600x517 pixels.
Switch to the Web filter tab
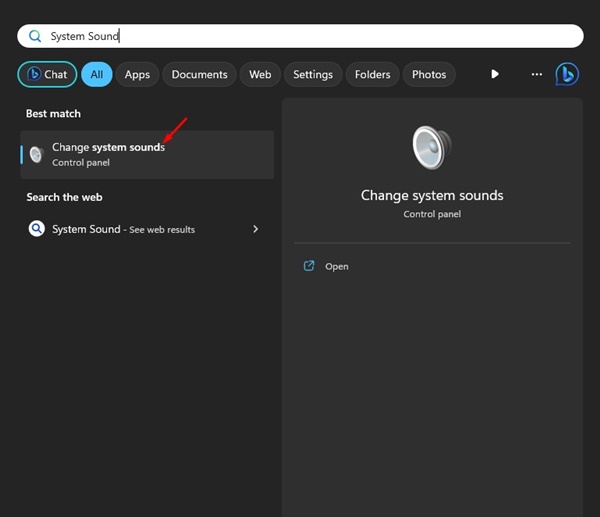pos(260,74)
